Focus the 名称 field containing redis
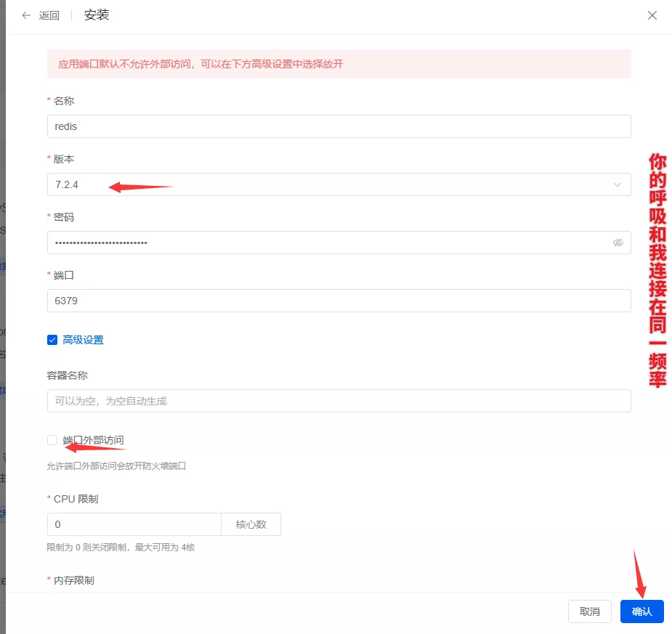 pyautogui.click(x=339, y=126)
